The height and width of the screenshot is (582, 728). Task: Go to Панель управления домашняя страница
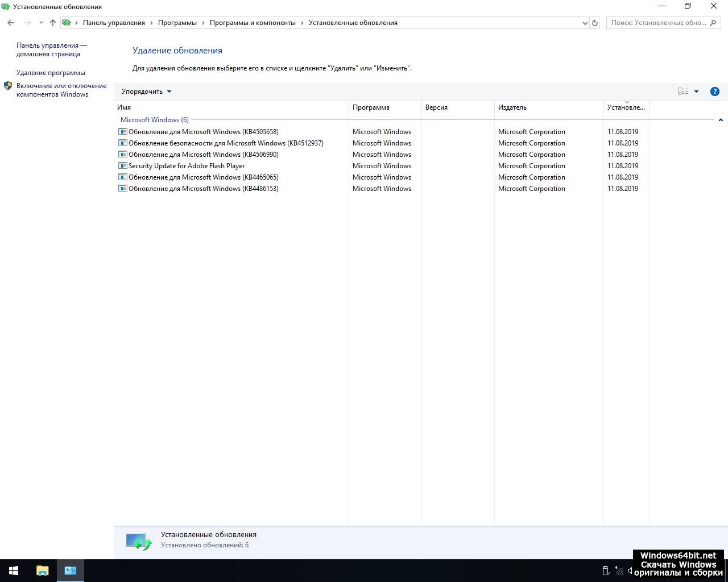point(51,50)
